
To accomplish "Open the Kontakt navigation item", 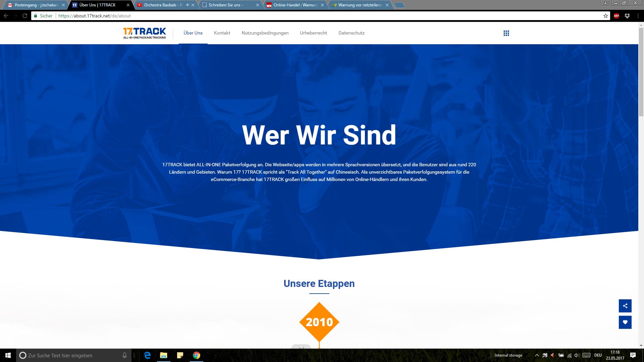I will click(x=222, y=33).
